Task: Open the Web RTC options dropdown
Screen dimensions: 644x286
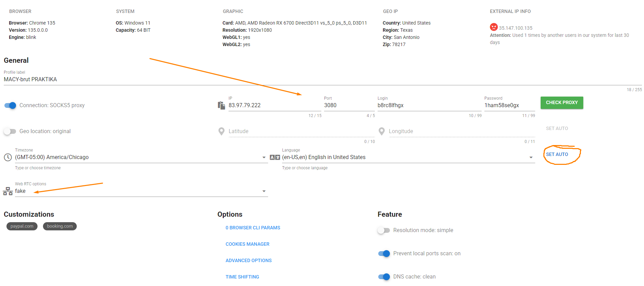Action: click(264, 191)
